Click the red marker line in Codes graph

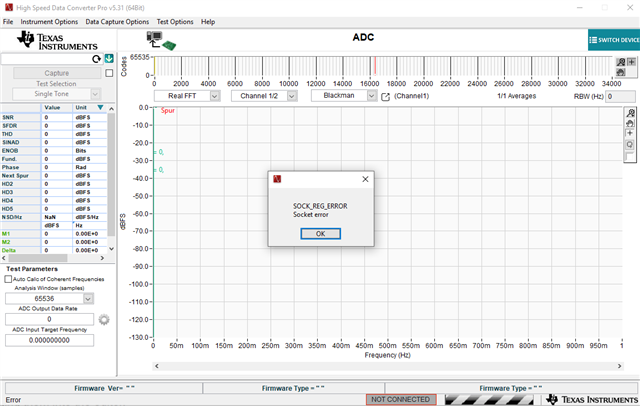point(375,66)
